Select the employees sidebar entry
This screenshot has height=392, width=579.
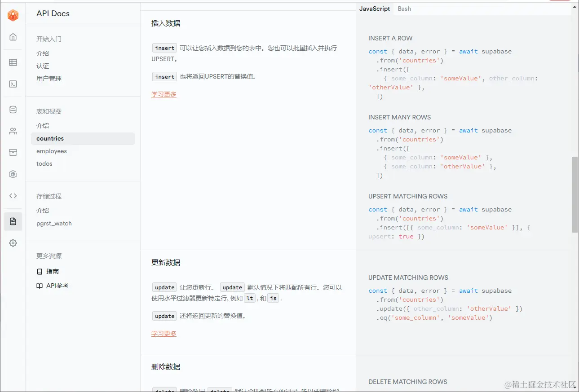51,151
